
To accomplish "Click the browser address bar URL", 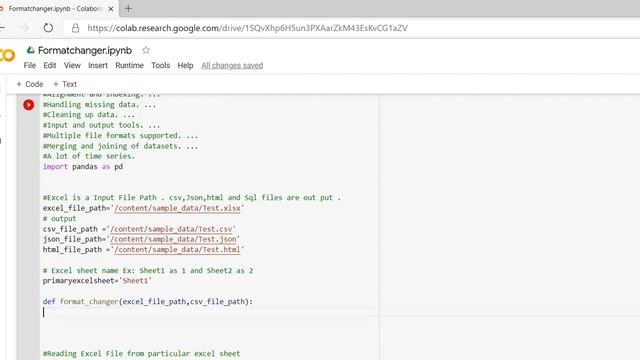I will [247, 28].
